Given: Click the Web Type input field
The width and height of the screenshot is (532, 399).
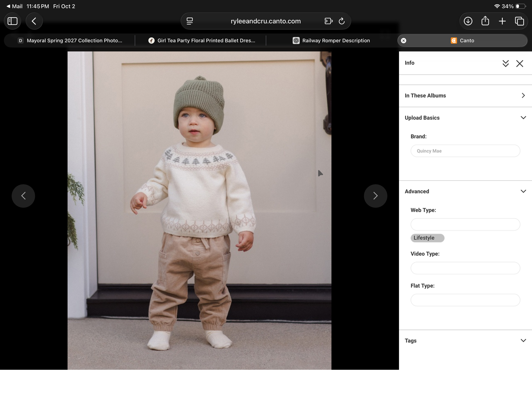Looking at the screenshot, I should (465, 224).
